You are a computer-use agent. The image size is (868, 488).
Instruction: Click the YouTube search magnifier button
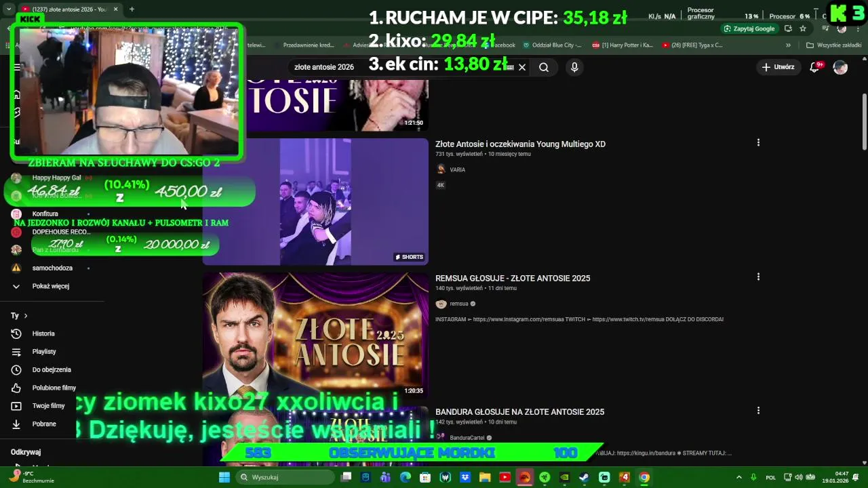[x=543, y=67]
